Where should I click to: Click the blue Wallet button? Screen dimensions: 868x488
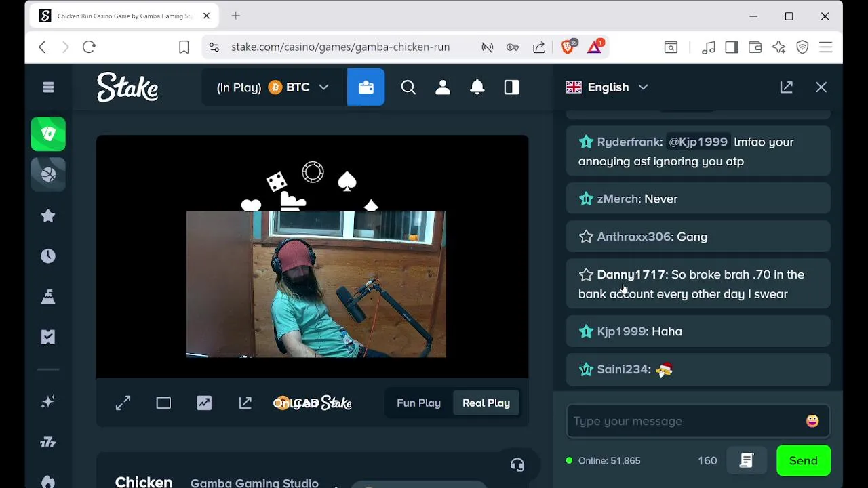(x=366, y=87)
